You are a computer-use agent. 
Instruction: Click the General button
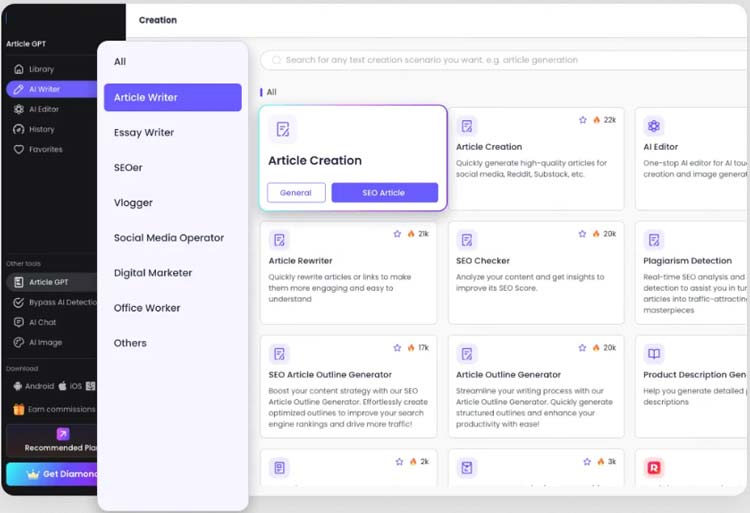296,193
